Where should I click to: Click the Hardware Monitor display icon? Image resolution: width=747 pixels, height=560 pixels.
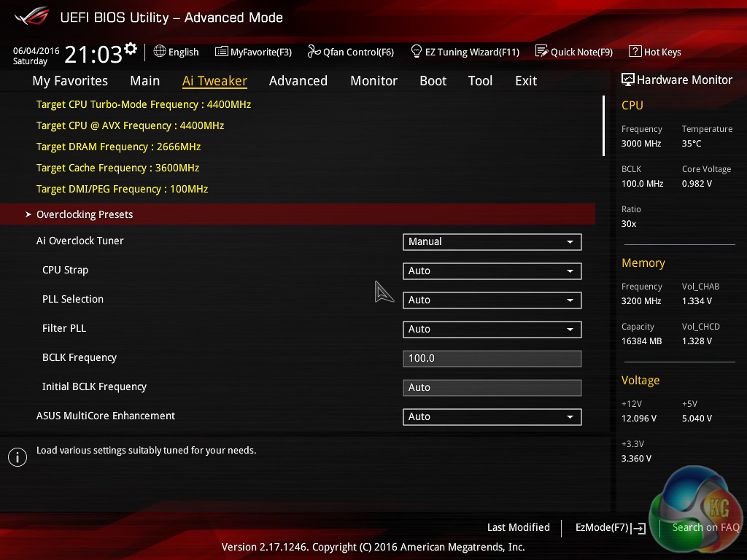coord(628,79)
